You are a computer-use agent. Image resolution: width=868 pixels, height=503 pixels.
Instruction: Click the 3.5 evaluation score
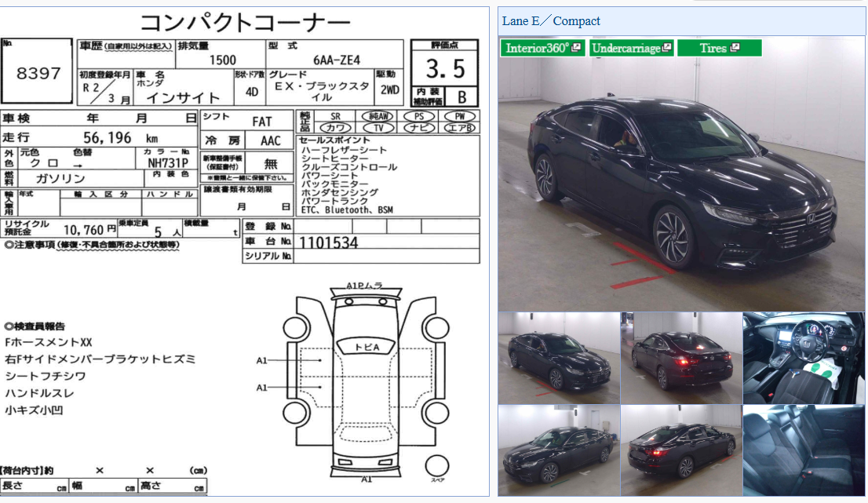tap(445, 69)
